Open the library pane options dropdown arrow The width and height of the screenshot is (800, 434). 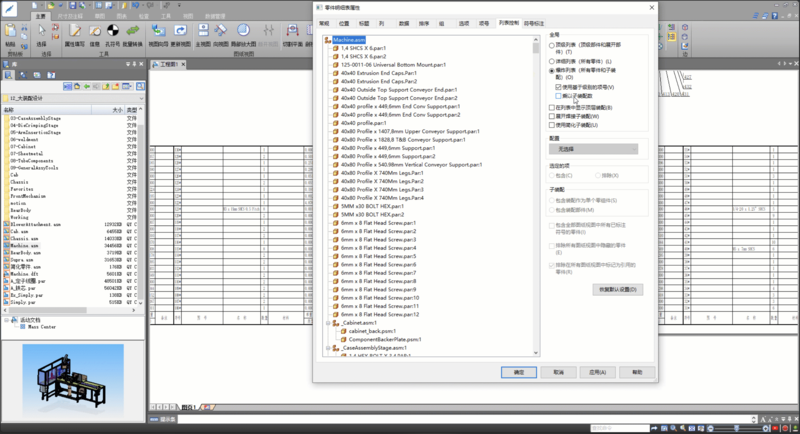pyautogui.click(x=128, y=64)
